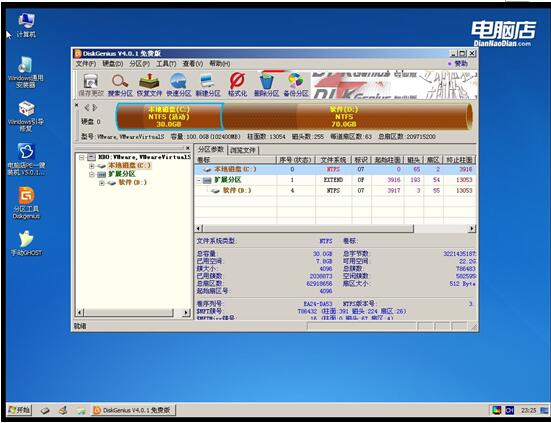This screenshot has height=423, width=551.
Task: Select the 电脑店PE一键装机 desktop icon
Action: (26, 160)
